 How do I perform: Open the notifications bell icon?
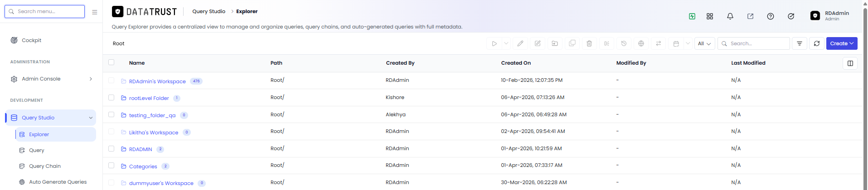tap(730, 16)
